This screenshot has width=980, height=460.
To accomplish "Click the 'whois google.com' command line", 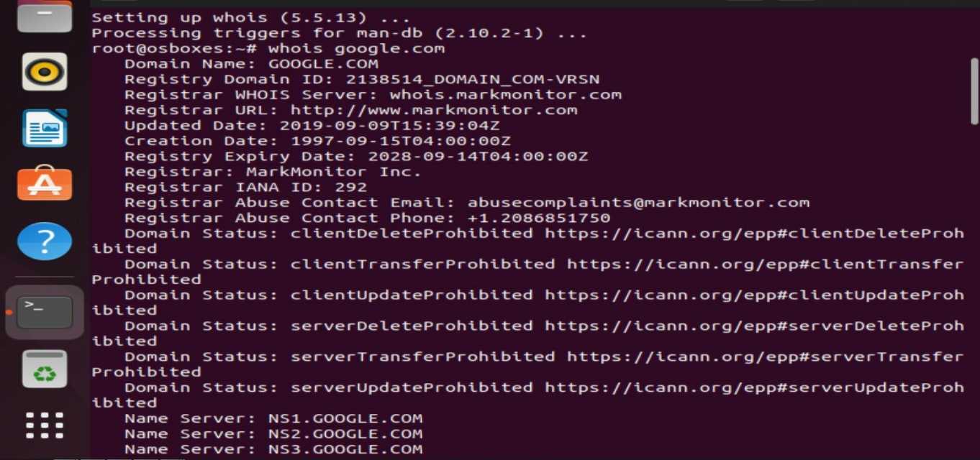I will pos(356,49).
